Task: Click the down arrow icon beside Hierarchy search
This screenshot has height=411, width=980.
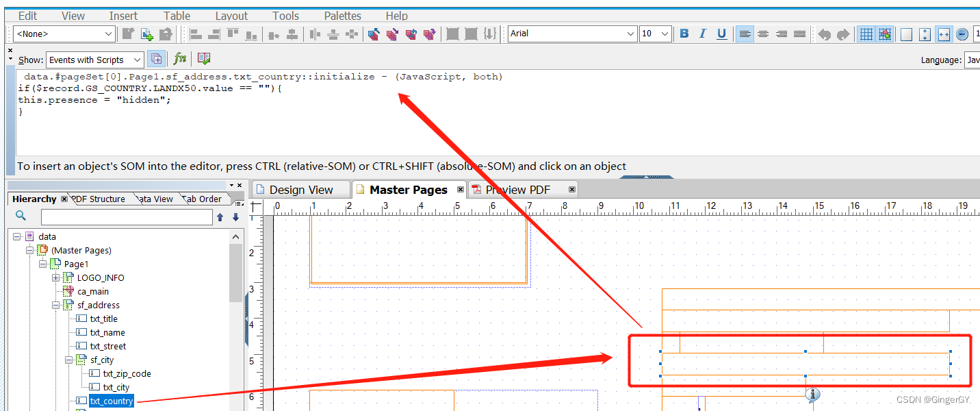Action: pyautogui.click(x=235, y=216)
